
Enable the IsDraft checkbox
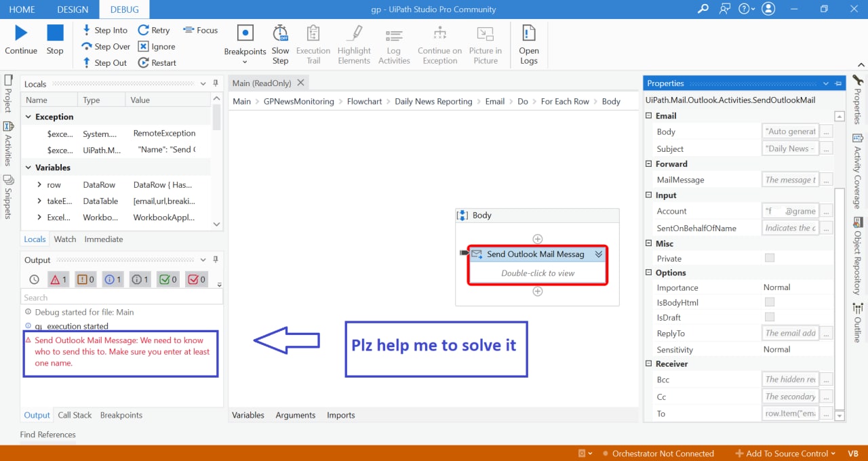(769, 317)
